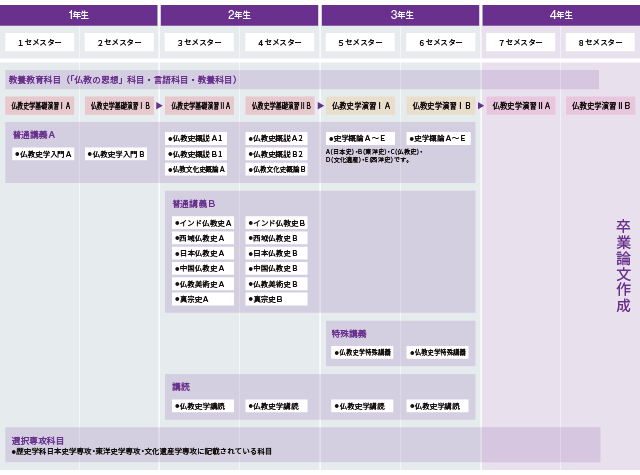Click the 1年生 header
640x475 pixels.
pyautogui.click(x=79, y=16)
